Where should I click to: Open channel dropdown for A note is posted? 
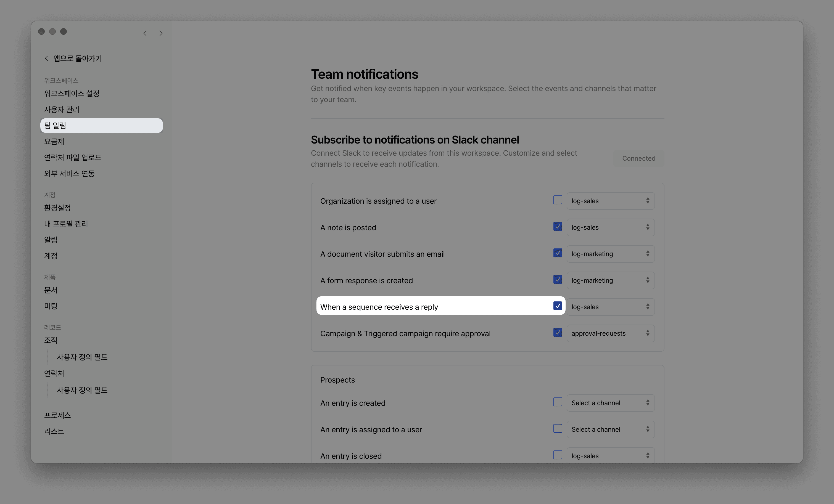(x=610, y=227)
